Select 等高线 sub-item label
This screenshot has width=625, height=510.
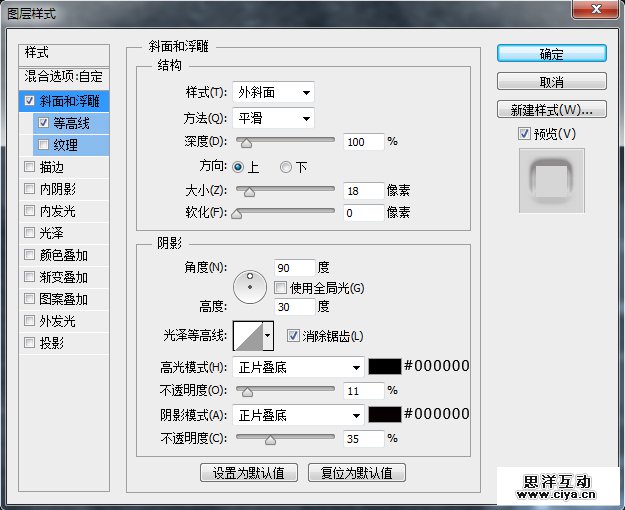pos(71,123)
